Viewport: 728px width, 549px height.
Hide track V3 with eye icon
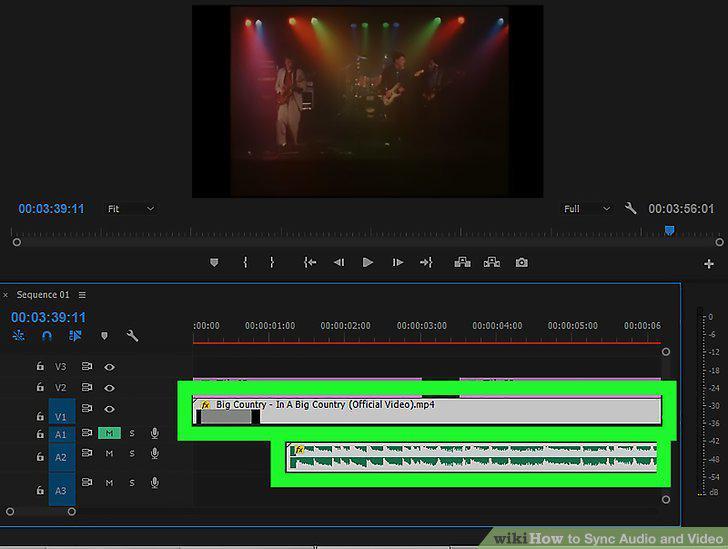(x=110, y=367)
